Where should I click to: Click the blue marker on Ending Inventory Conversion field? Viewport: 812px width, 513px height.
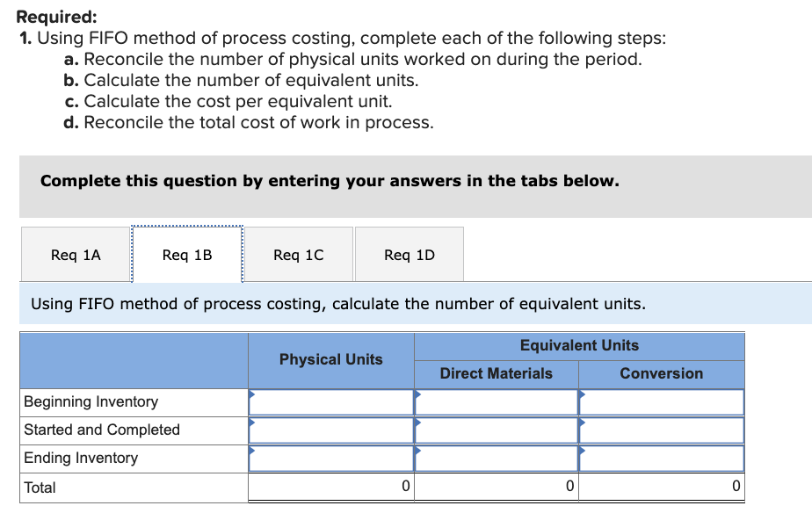pyautogui.click(x=584, y=452)
